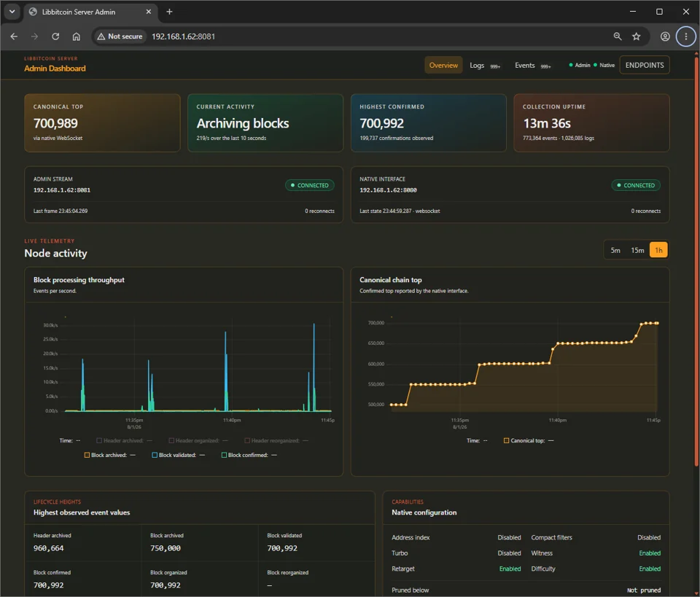This screenshot has width=700, height=597.
Task: Click the Header archived value 960,664
Action: coord(49,548)
